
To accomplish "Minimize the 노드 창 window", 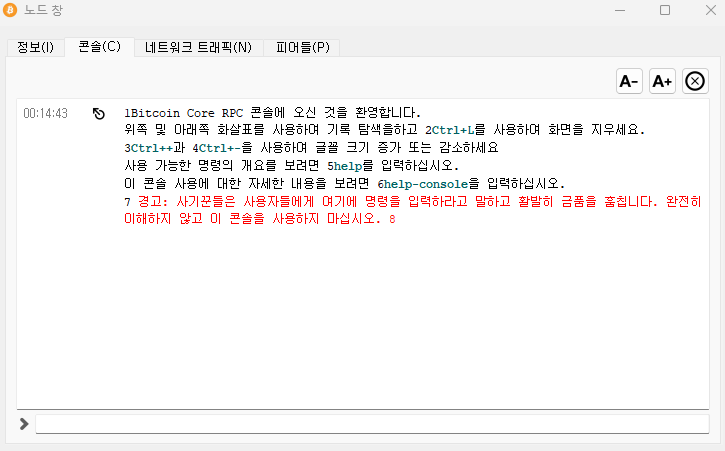I will click(620, 10).
